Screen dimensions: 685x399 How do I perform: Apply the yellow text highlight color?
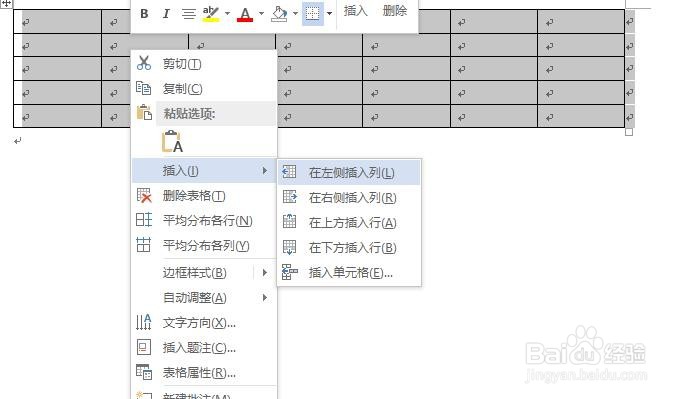[211, 14]
